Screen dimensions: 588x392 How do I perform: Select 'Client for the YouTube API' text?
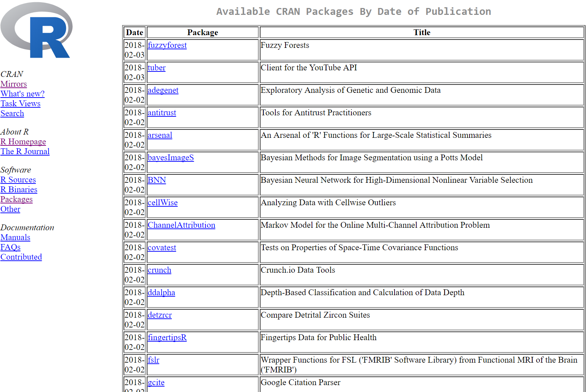309,68
